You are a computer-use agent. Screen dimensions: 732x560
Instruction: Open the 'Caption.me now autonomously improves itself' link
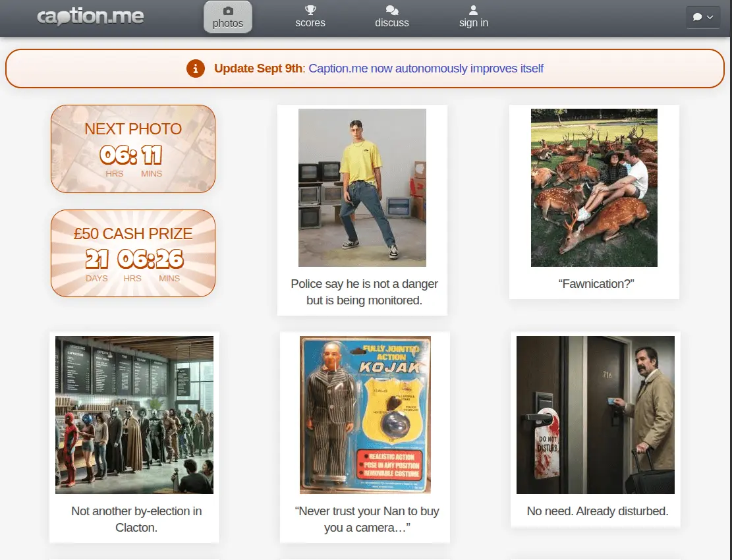click(x=426, y=68)
